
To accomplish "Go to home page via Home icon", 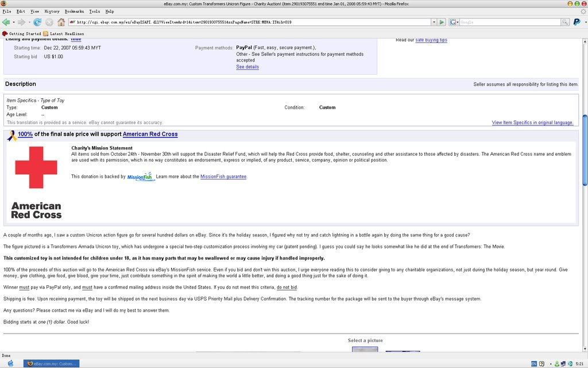I will coord(61,22).
